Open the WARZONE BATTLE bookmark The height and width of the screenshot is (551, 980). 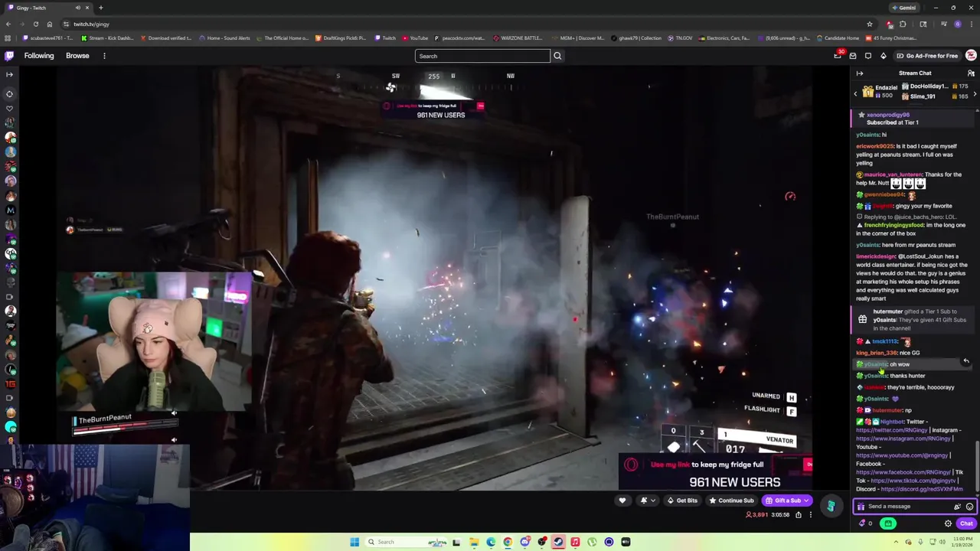(x=518, y=38)
